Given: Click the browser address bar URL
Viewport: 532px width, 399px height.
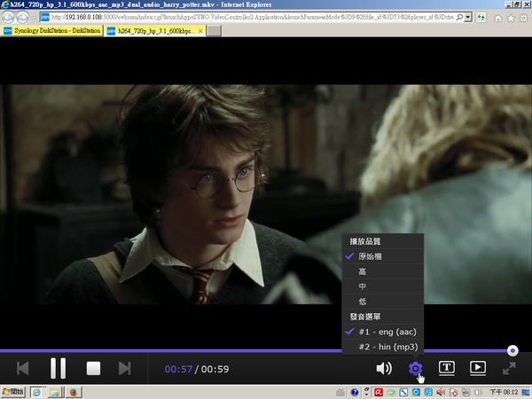Looking at the screenshot, I should point(253,17).
